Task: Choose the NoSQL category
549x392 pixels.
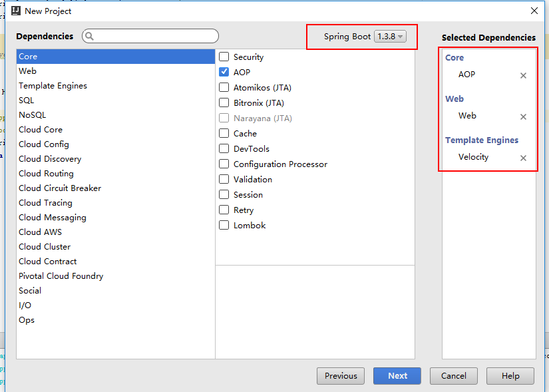Action: [x=116, y=115]
